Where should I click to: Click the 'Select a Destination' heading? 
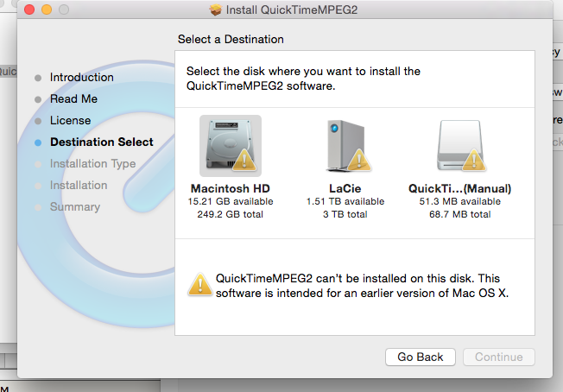pyautogui.click(x=231, y=39)
